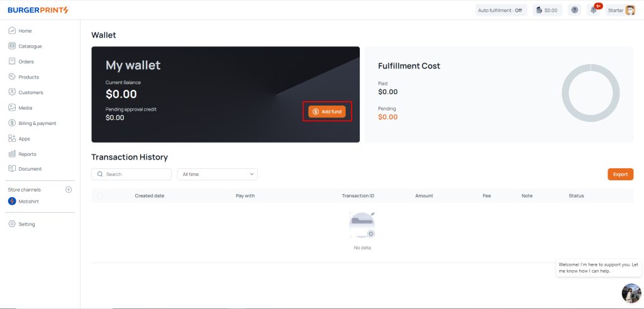
Task: Open the support chat avatar bubble
Action: (631, 293)
